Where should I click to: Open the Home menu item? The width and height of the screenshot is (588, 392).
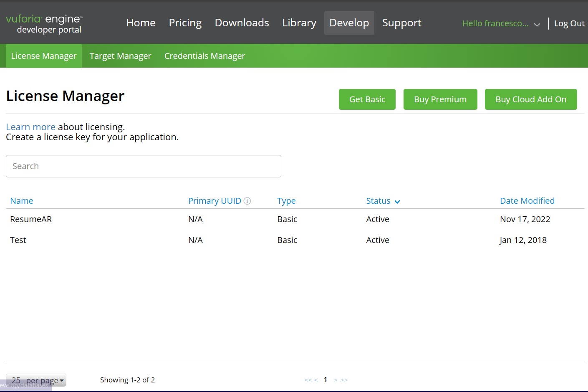click(141, 23)
